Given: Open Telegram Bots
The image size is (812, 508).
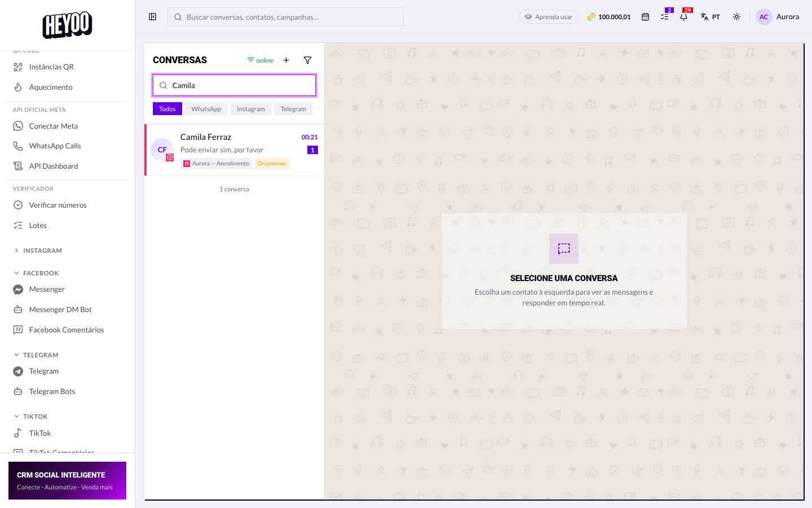Looking at the screenshot, I should pos(67,391).
